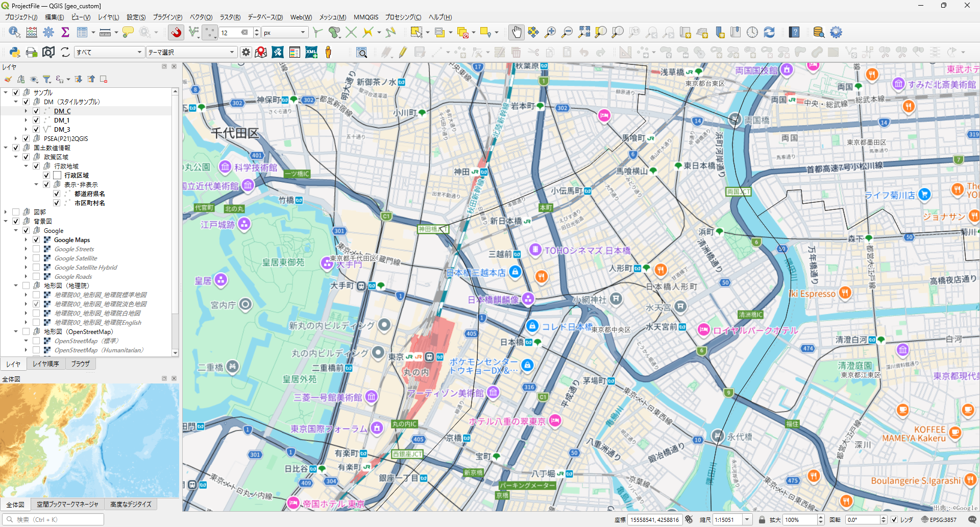Click Remove Layer/Group icon in Layers panel
Viewport: 980px width, 527px height.
(x=104, y=79)
